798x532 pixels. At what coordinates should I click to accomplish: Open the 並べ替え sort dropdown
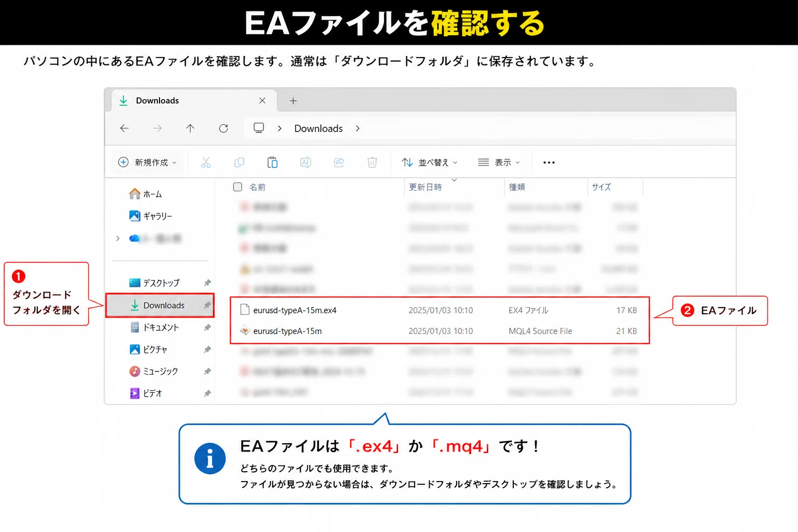(x=430, y=163)
